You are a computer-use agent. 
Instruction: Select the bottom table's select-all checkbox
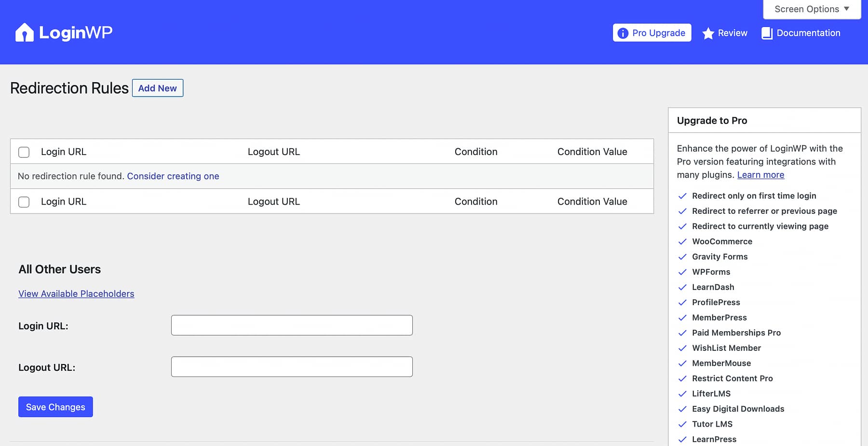tap(24, 202)
